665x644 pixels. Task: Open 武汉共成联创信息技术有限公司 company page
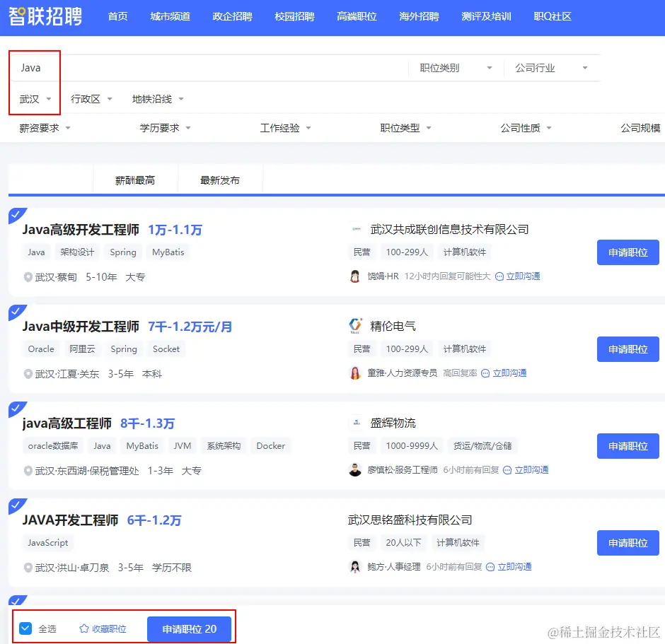click(x=449, y=230)
